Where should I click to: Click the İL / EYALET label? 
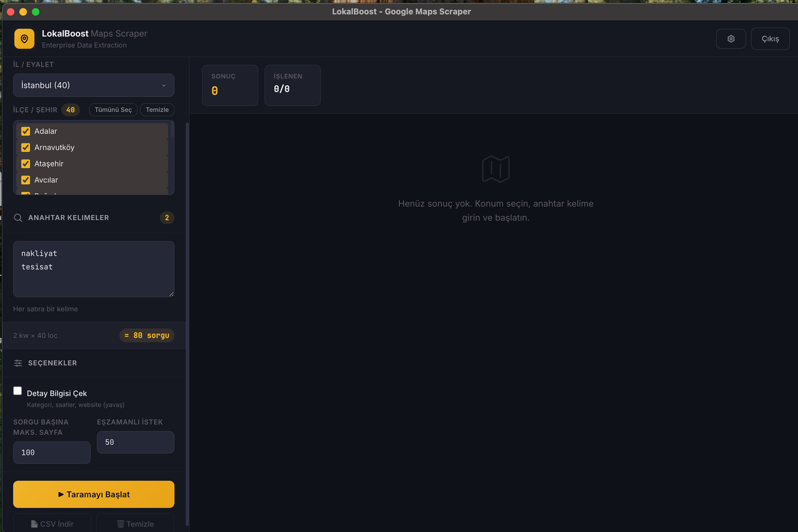click(x=34, y=65)
